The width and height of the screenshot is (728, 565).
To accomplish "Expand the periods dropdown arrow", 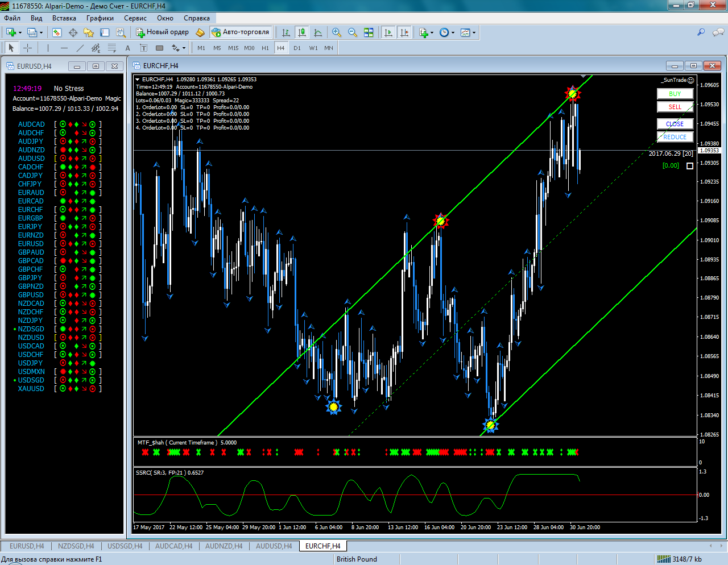I will 453,32.
